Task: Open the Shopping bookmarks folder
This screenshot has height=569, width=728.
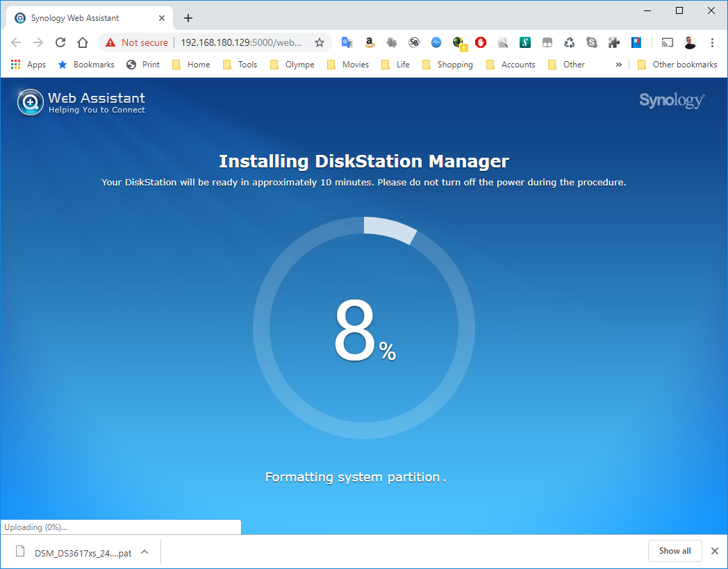Action: click(447, 65)
